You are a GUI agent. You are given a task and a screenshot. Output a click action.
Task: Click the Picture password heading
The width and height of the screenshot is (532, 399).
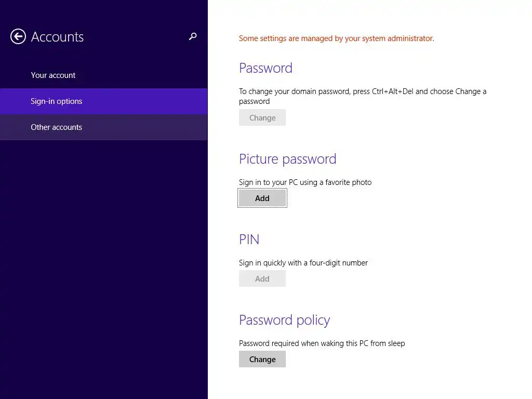[x=288, y=159]
